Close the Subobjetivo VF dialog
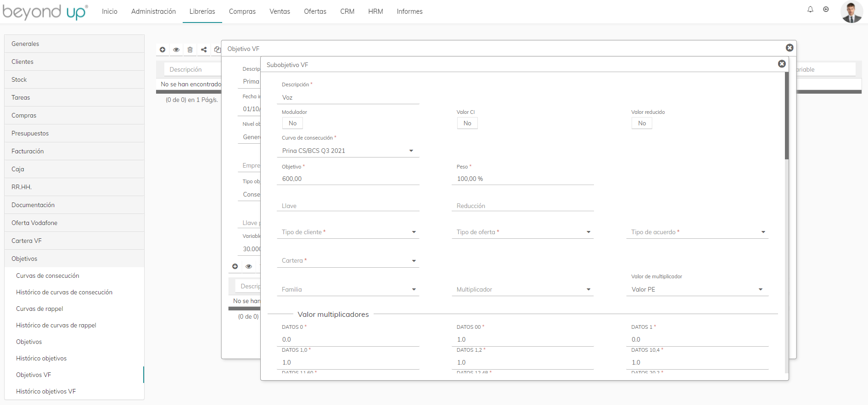The image size is (868, 405). pos(782,64)
